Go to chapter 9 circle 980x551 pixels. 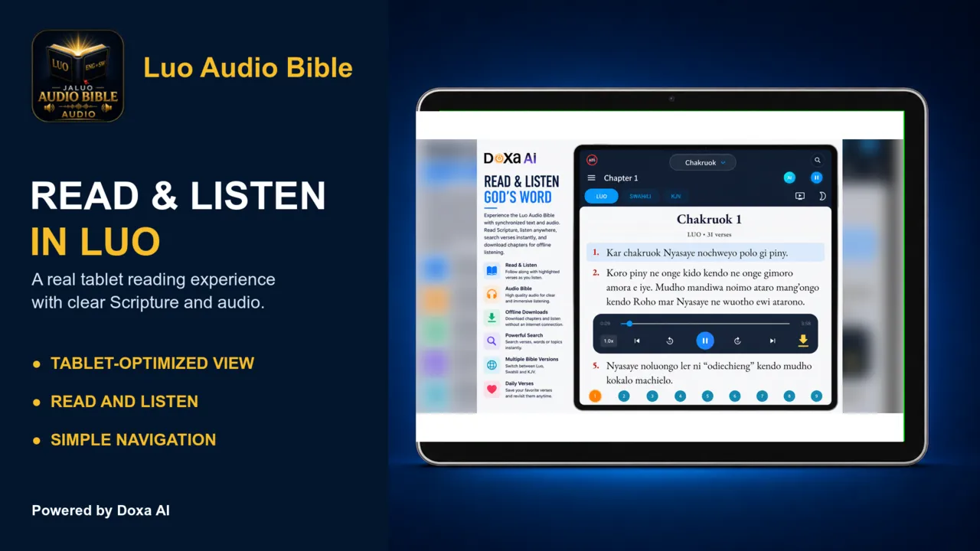tap(817, 396)
